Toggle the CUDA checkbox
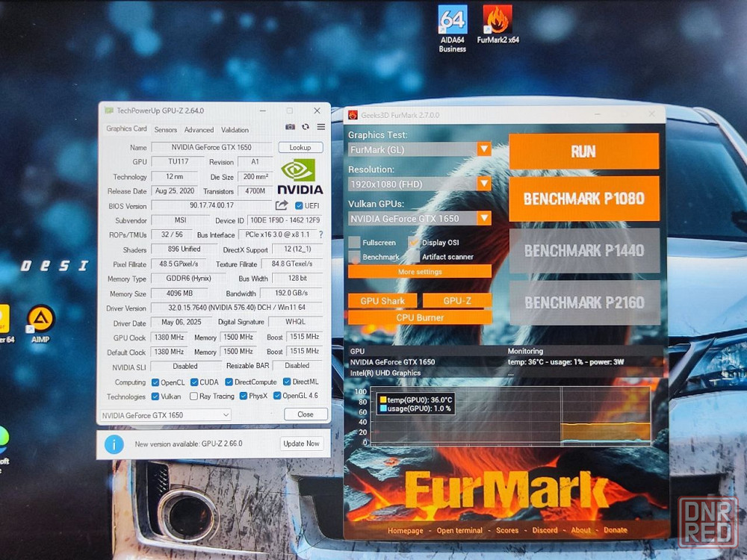Image resolution: width=747 pixels, height=560 pixels. 194,382
